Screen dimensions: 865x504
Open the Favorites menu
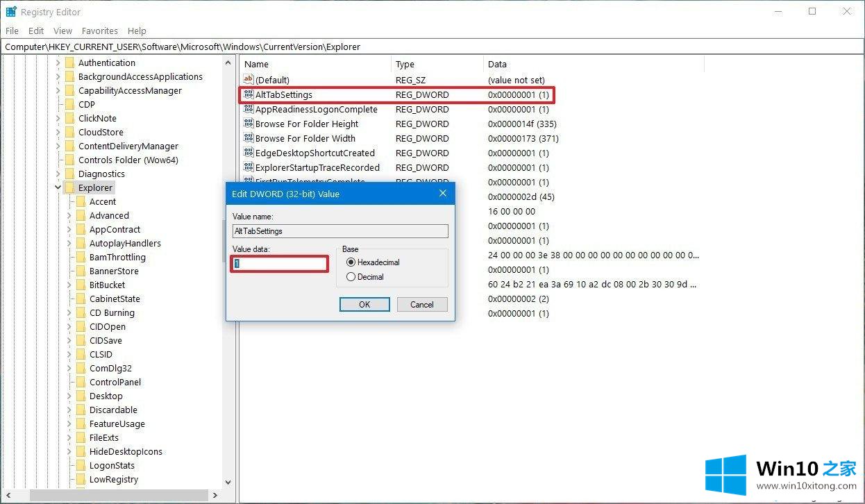[x=100, y=31]
